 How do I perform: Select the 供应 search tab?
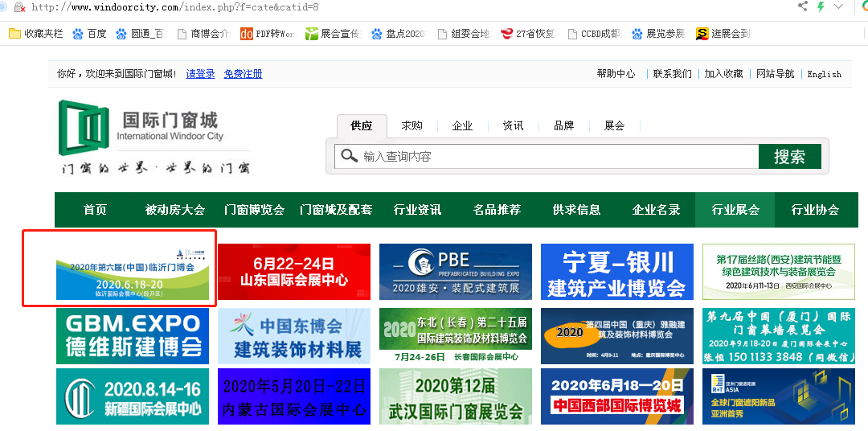point(362,125)
